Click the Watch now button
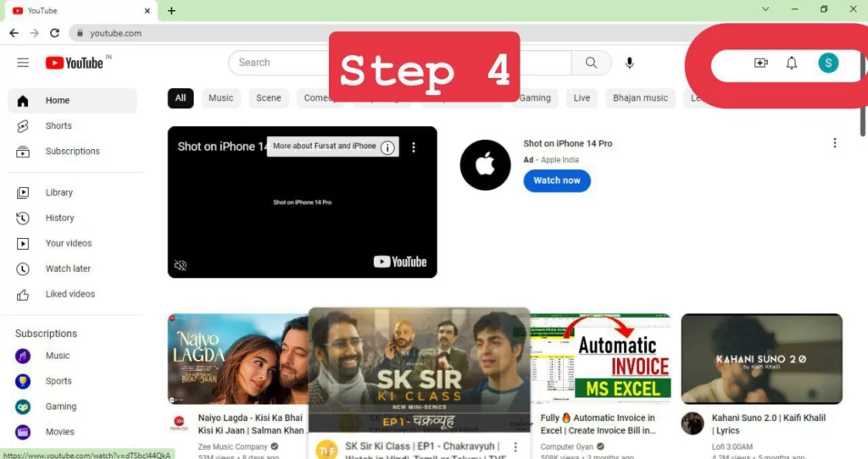The image size is (868, 459). click(x=557, y=181)
